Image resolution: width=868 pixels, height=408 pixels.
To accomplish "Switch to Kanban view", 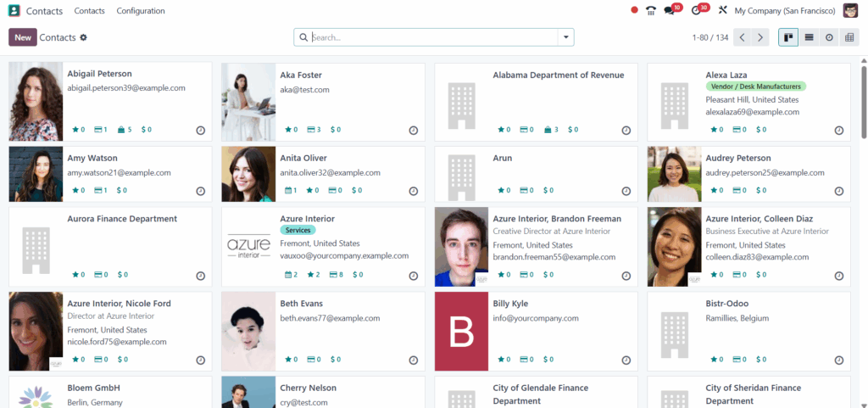I will pos(788,37).
